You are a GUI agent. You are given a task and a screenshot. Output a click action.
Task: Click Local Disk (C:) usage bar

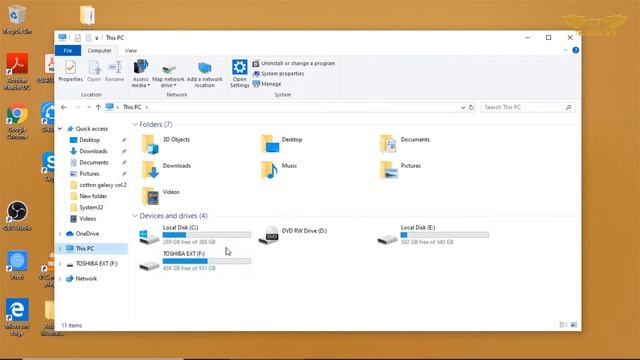coord(207,235)
